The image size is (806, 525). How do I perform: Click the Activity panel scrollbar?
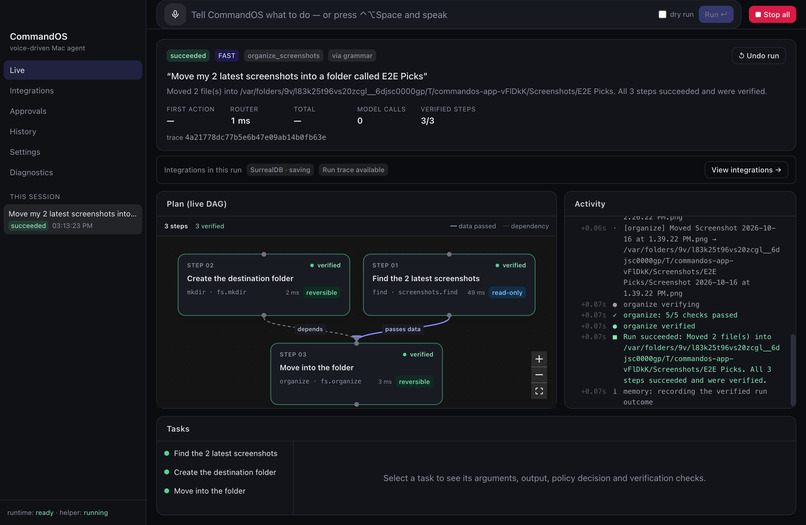(x=793, y=368)
